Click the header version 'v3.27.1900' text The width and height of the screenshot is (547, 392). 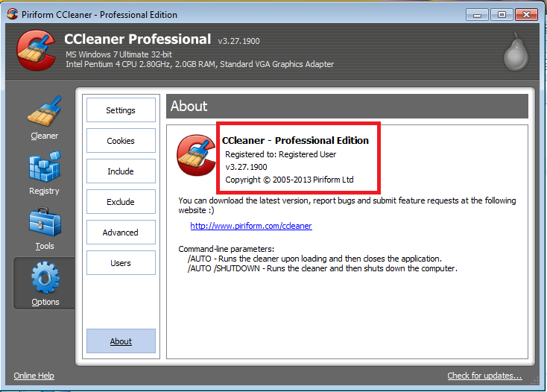click(x=238, y=41)
